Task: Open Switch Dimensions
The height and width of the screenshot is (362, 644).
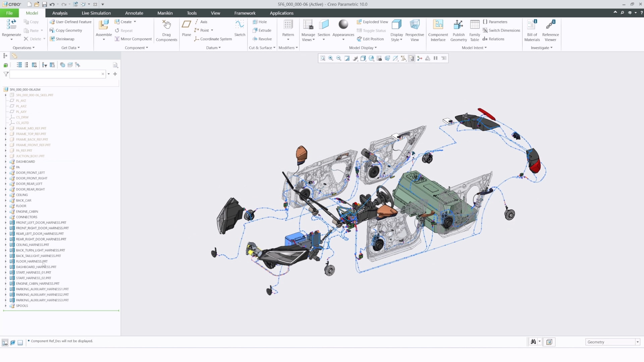Action: [501, 31]
